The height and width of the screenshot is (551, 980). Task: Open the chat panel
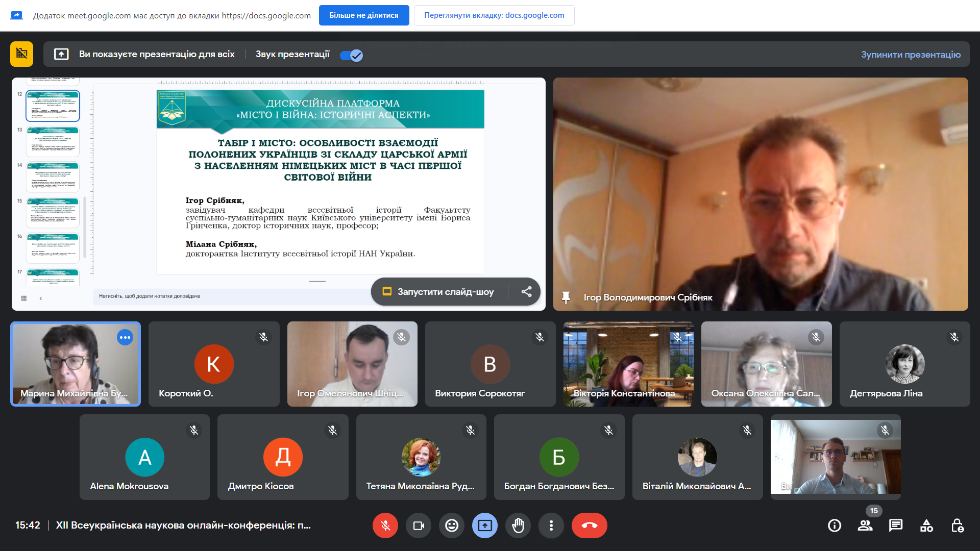pos(896,525)
